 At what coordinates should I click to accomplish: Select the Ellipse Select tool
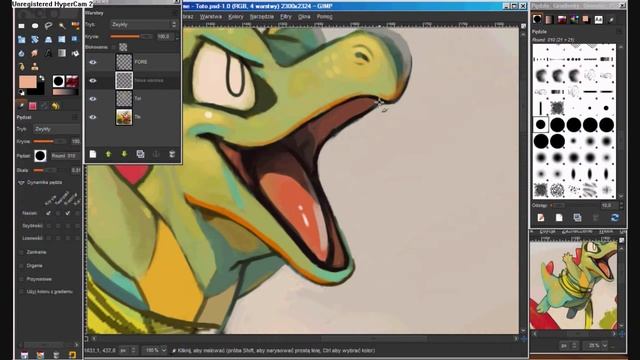[35, 26]
